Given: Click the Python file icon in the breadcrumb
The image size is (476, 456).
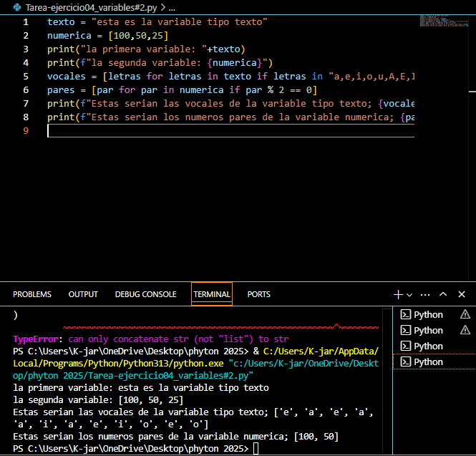Looking at the screenshot, I should tap(17, 7).
